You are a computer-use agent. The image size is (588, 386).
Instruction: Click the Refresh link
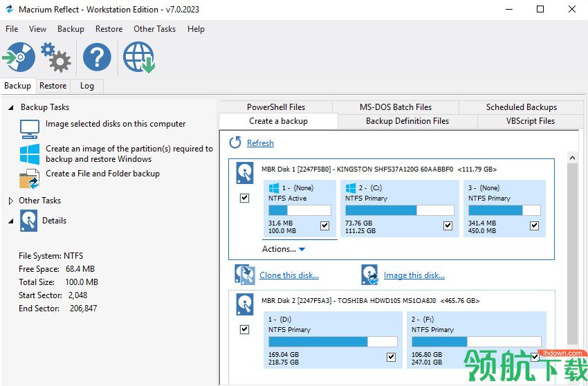tap(260, 143)
